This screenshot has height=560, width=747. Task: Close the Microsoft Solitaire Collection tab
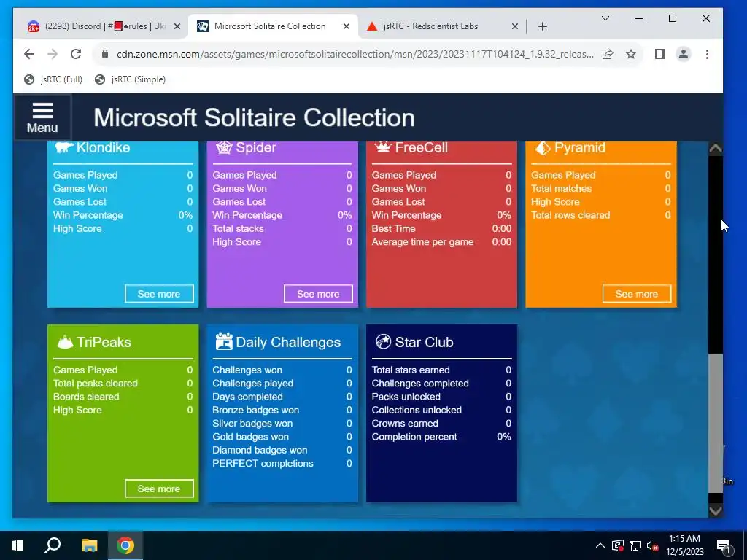coord(347,26)
